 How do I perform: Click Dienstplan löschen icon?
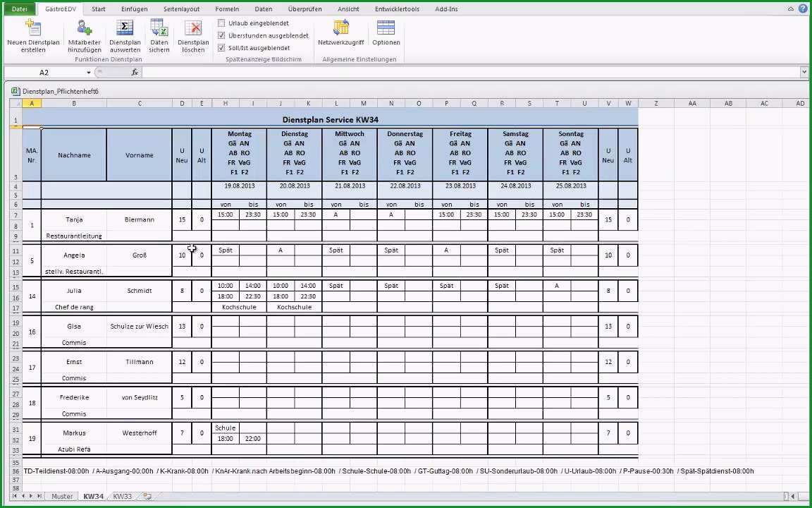click(193, 28)
